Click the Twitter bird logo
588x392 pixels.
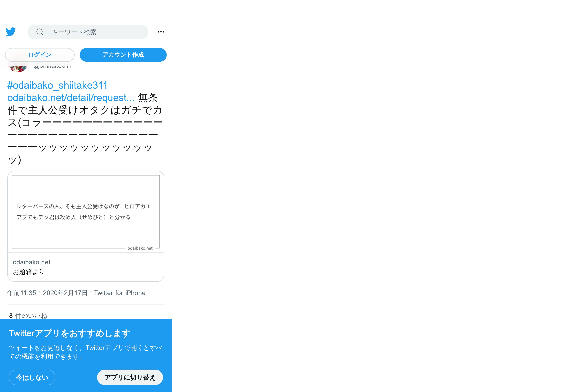[x=11, y=32]
